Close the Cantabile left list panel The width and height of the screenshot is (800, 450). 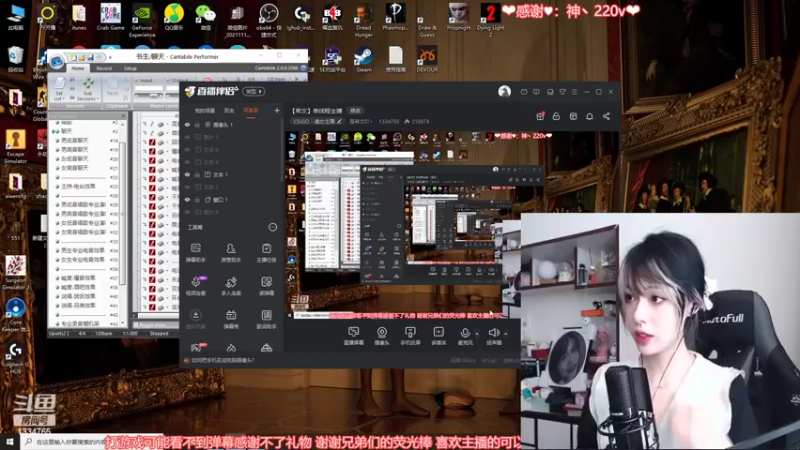coord(123,116)
